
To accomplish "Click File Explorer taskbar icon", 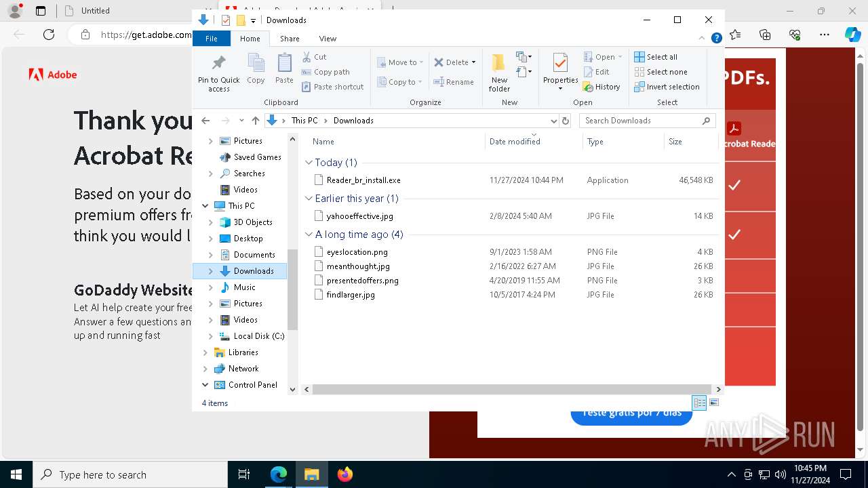I will [x=312, y=474].
